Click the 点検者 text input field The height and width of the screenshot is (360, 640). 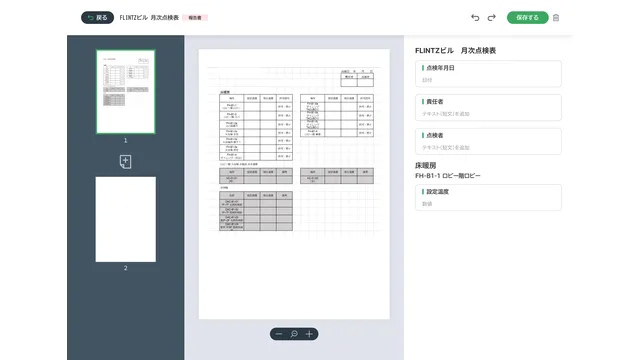(x=488, y=141)
